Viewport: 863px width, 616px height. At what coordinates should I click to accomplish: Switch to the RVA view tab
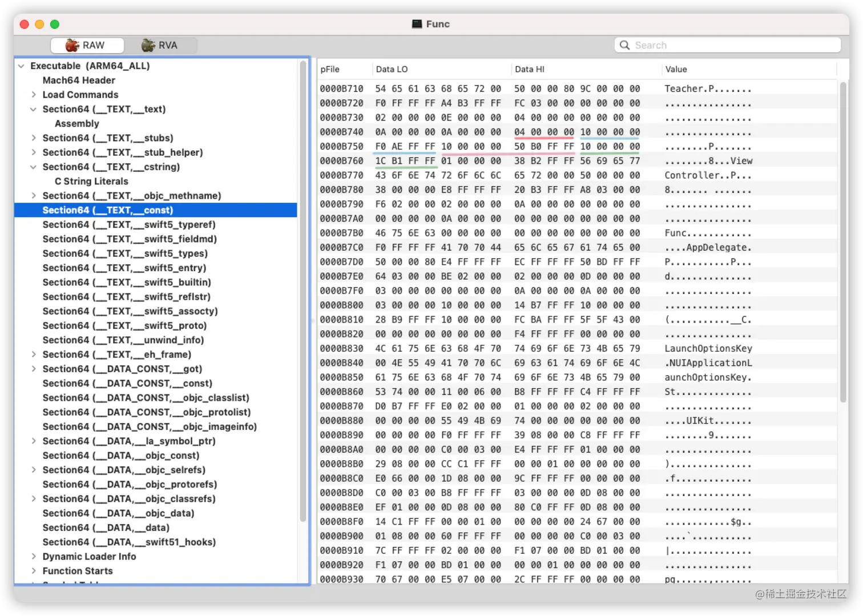[x=160, y=45]
